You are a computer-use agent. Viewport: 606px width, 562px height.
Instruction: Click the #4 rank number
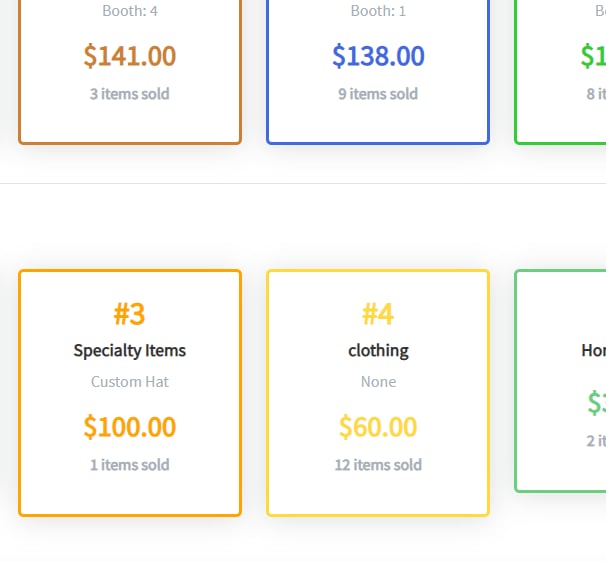point(378,314)
